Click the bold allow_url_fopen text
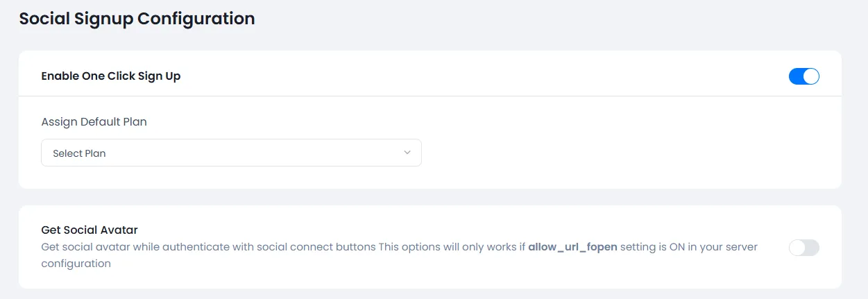Image resolution: width=868 pixels, height=299 pixels. (x=572, y=247)
